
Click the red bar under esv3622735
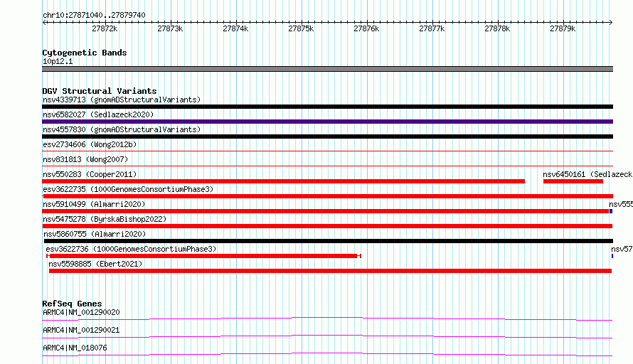point(327,196)
